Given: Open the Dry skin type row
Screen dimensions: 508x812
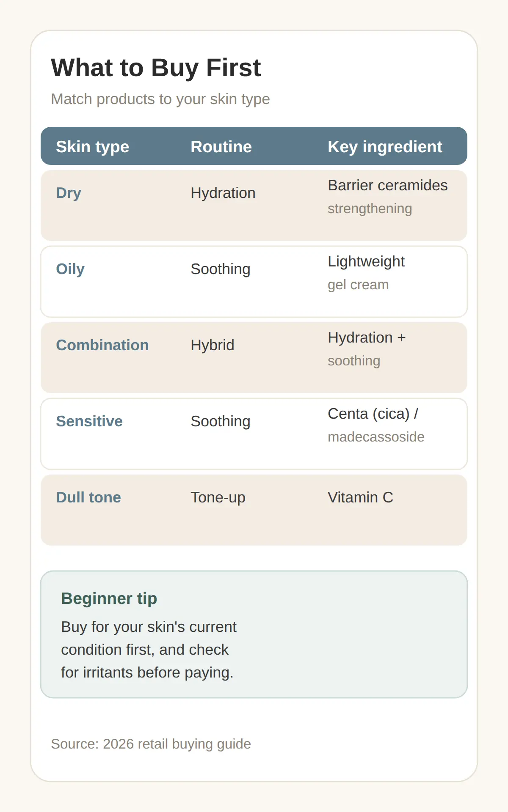Looking at the screenshot, I should pyautogui.click(x=254, y=206).
